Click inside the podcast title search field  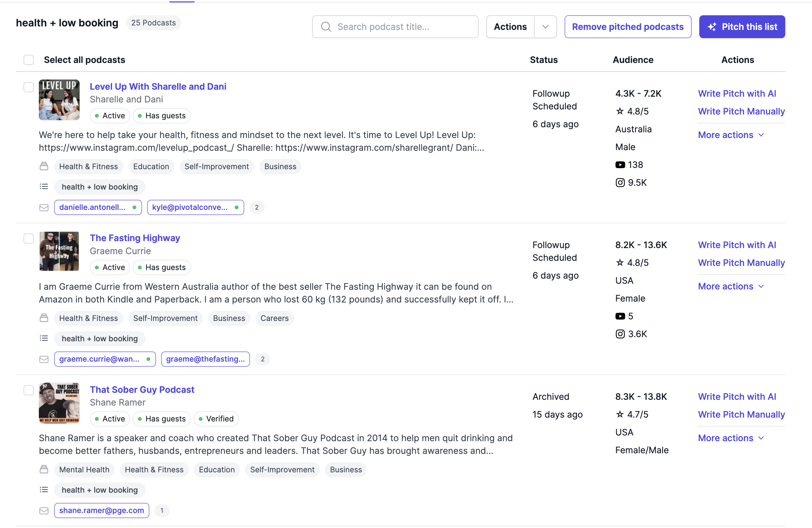point(392,27)
